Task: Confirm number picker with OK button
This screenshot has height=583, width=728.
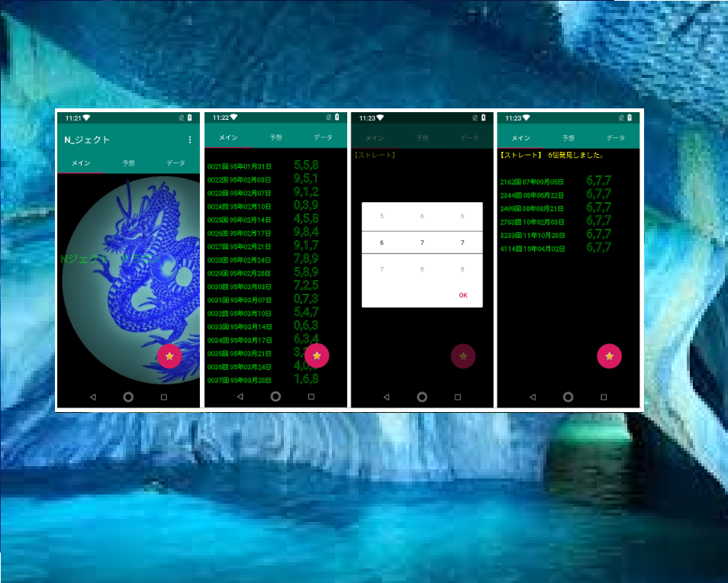Action: pos(463,295)
